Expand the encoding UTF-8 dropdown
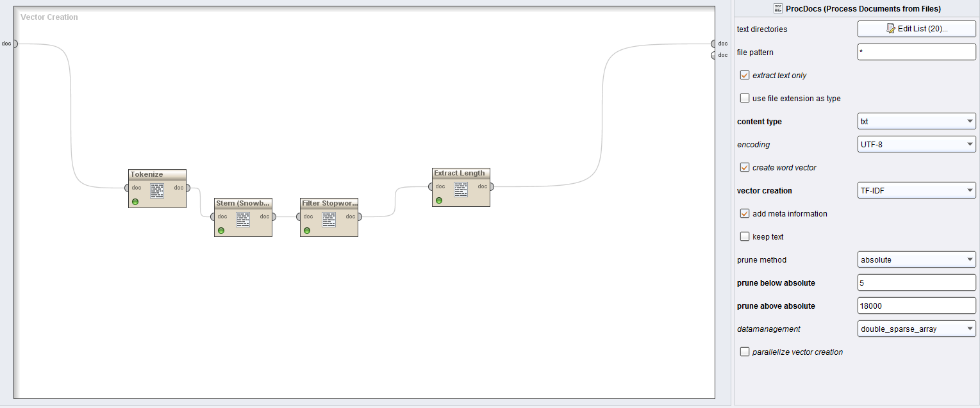980x408 pixels. point(916,145)
